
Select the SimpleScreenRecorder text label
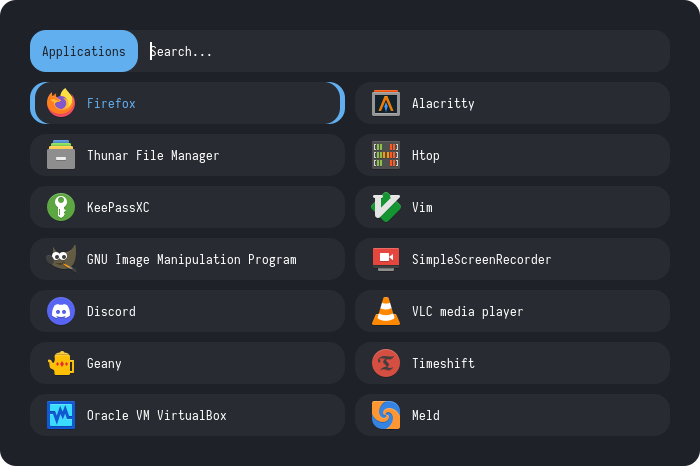pos(481,259)
